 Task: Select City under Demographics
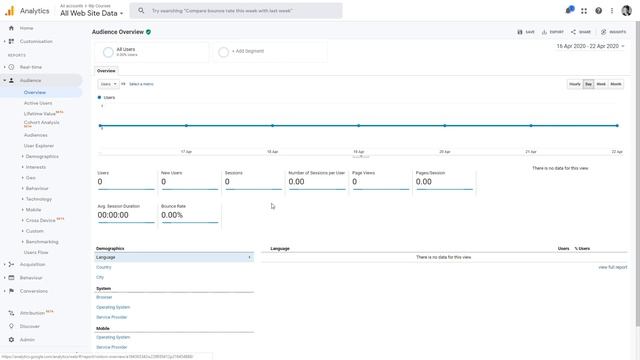pyautogui.click(x=100, y=277)
